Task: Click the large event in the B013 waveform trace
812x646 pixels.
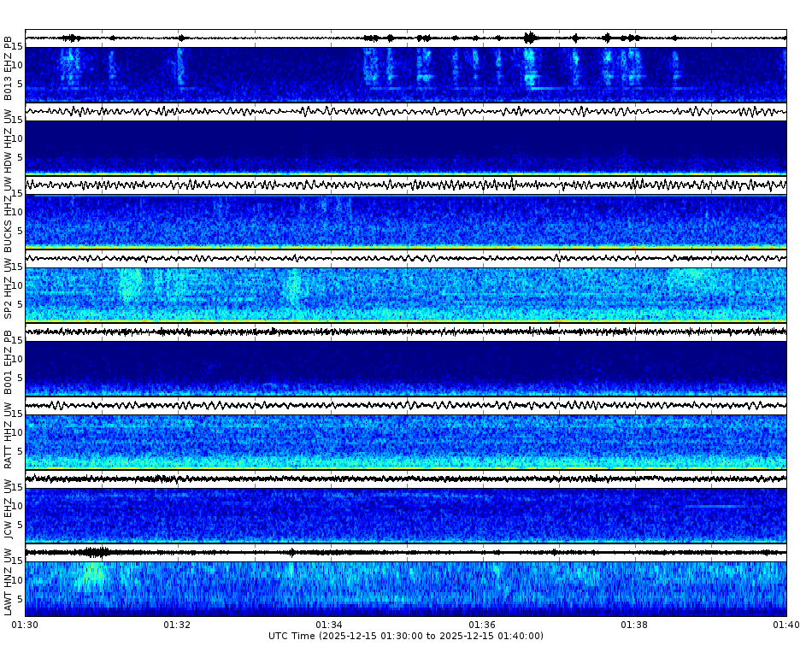Action: pyautogui.click(x=528, y=37)
